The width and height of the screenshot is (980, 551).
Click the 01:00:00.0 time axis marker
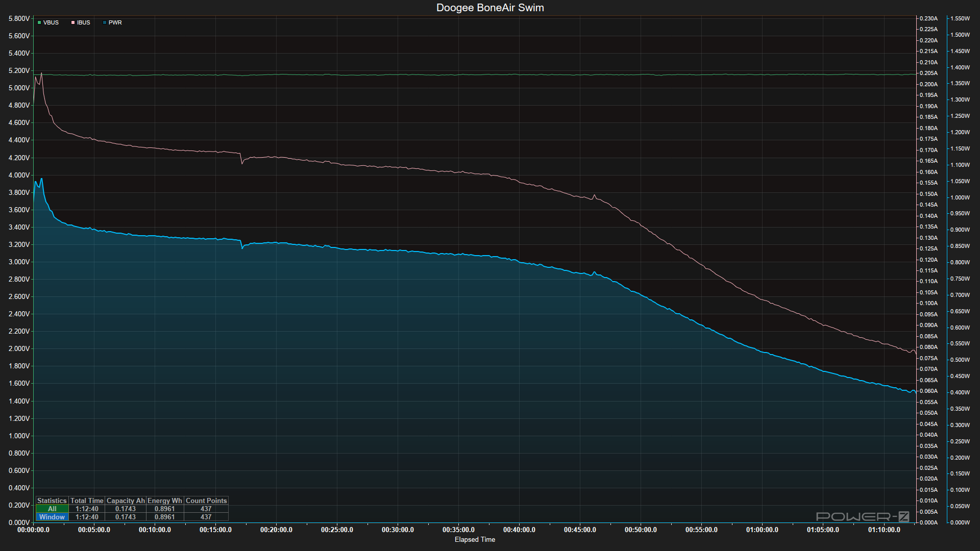tap(762, 530)
